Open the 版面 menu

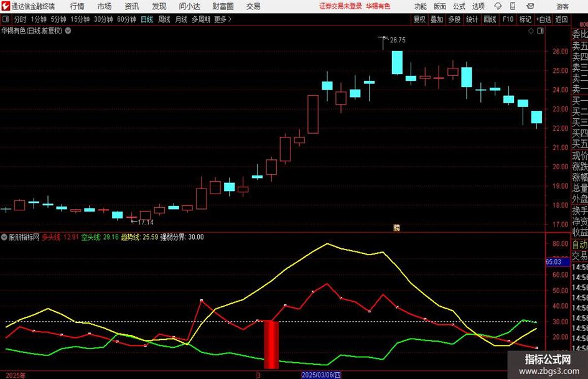click(x=439, y=6)
